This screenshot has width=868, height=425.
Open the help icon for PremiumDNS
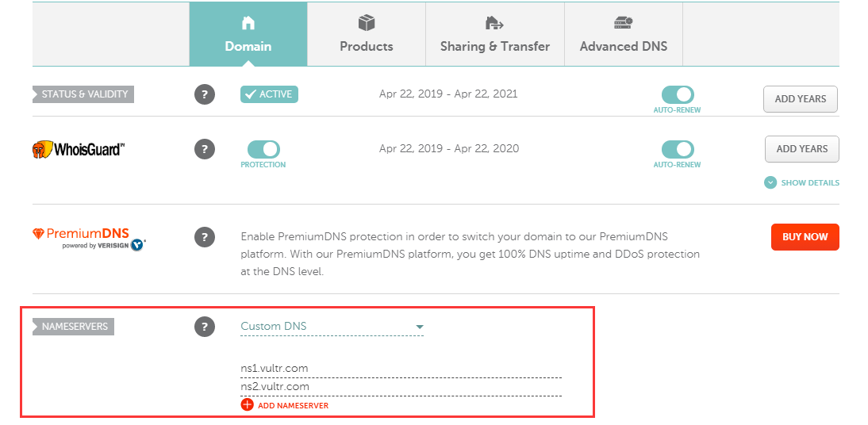point(204,237)
